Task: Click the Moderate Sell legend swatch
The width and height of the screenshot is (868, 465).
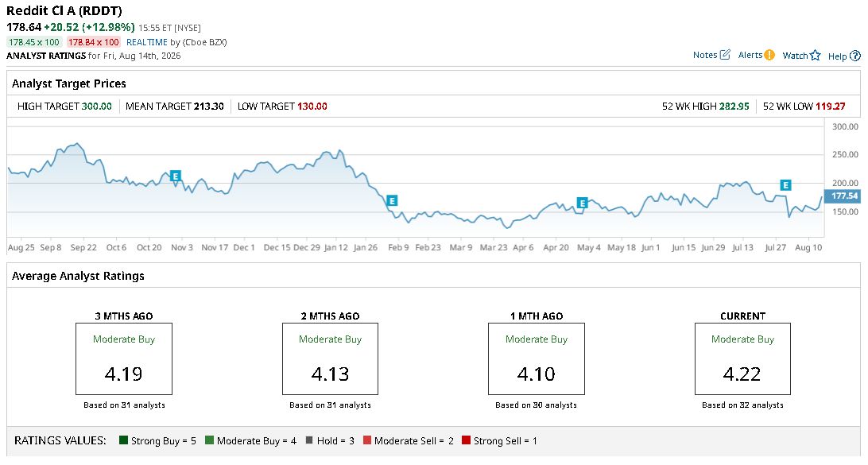Action: click(x=367, y=440)
